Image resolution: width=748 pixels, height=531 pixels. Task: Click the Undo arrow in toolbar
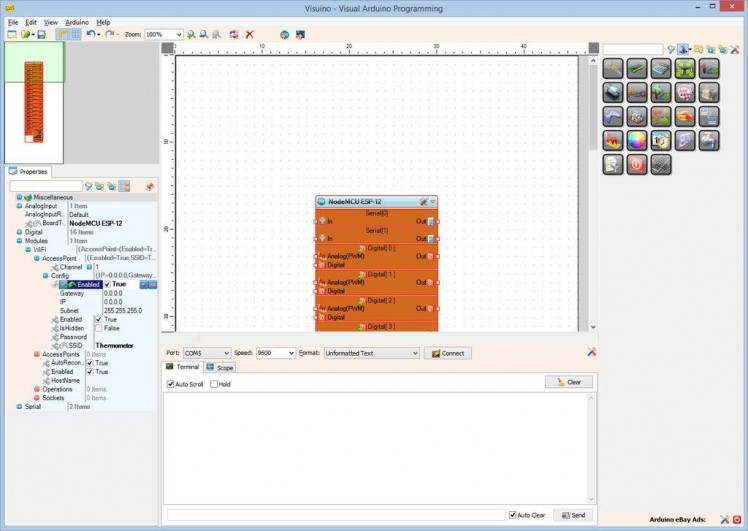click(90, 34)
